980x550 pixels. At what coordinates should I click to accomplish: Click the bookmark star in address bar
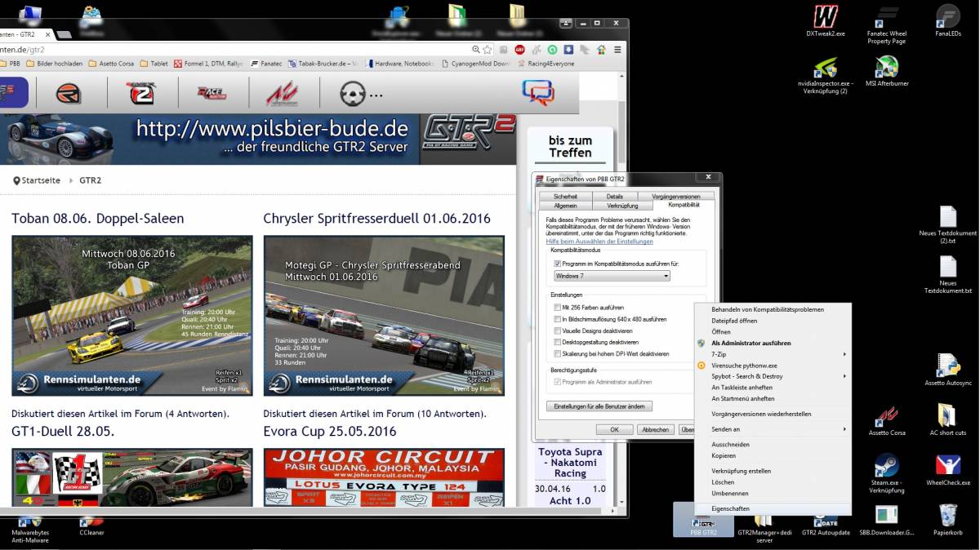[x=488, y=50]
